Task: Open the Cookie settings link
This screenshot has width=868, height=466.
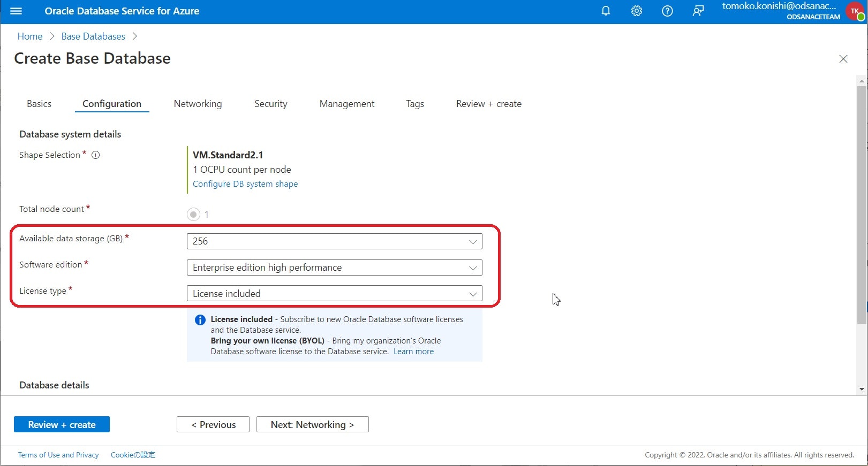Action: tap(133, 455)
